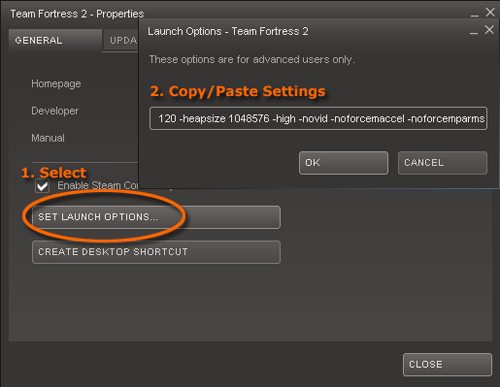
Task: Click the advanced users only notice text
Action: tap(252, 60)
